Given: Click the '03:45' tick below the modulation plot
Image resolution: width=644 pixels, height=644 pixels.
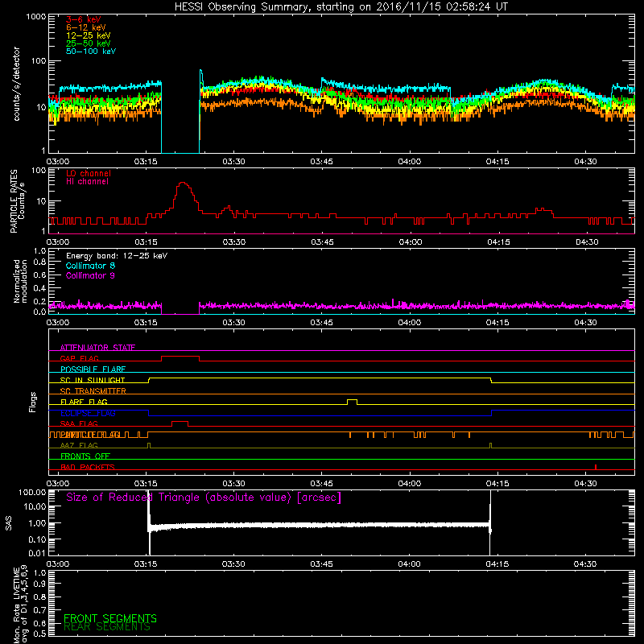Looking at the screenshot, I should click(x=321, y=323).
